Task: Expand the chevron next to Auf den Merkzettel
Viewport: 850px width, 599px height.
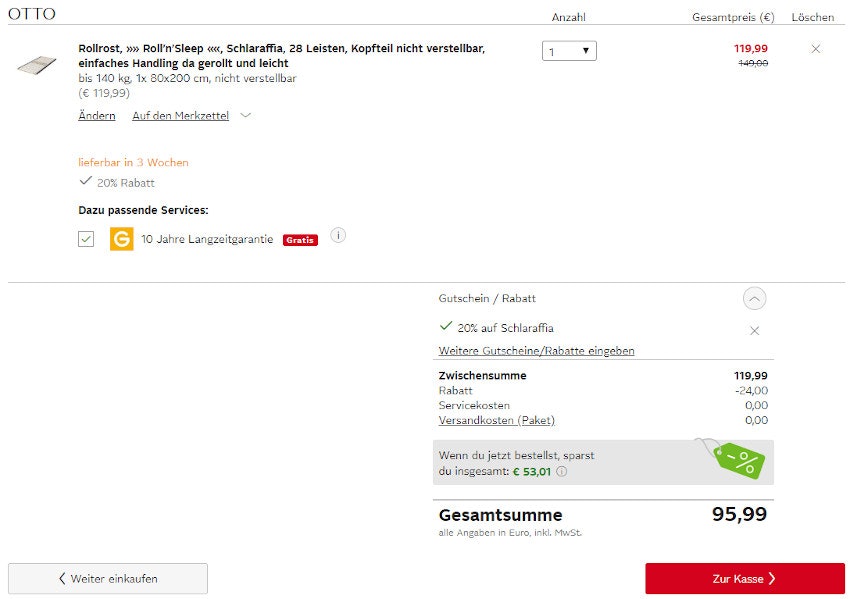Action: [246, 116]
